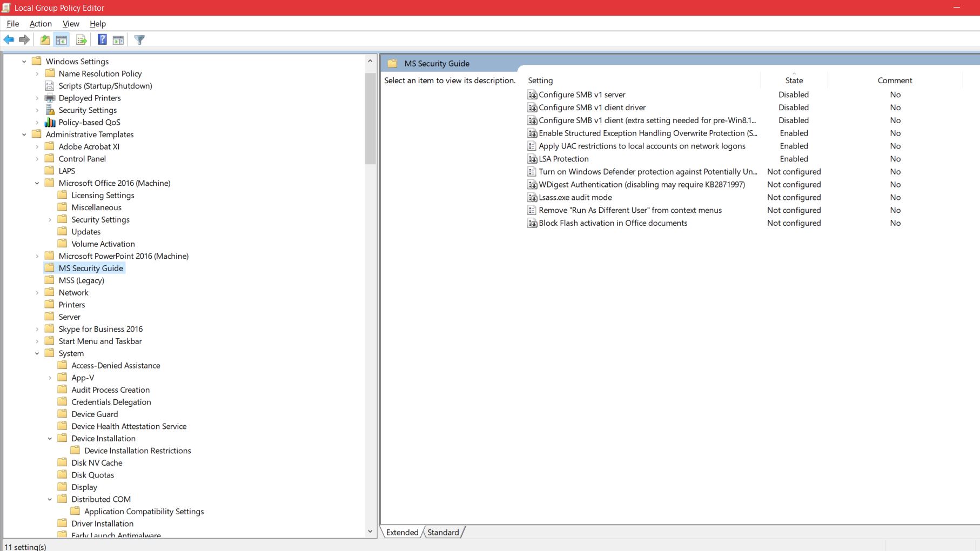980x551 pixels.
Task: Click the Configure SMB v1 server policy icon
Action: [x=532, y=95]
